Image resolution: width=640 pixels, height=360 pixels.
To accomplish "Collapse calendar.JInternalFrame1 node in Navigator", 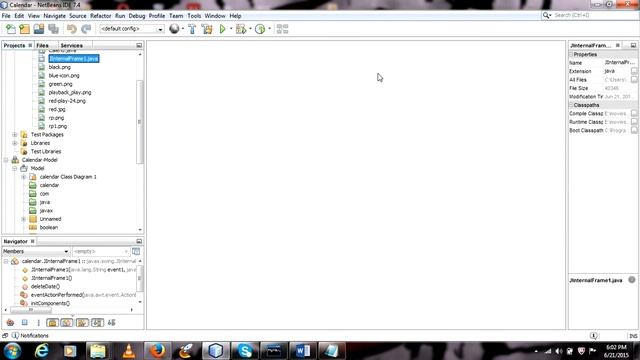I will coord(6,261).
